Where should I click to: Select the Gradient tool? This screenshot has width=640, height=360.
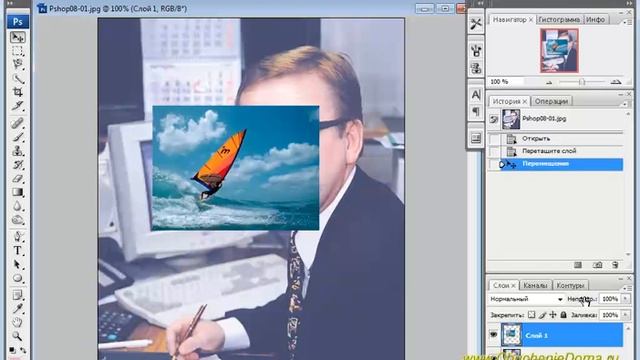(x=17, y=192)
